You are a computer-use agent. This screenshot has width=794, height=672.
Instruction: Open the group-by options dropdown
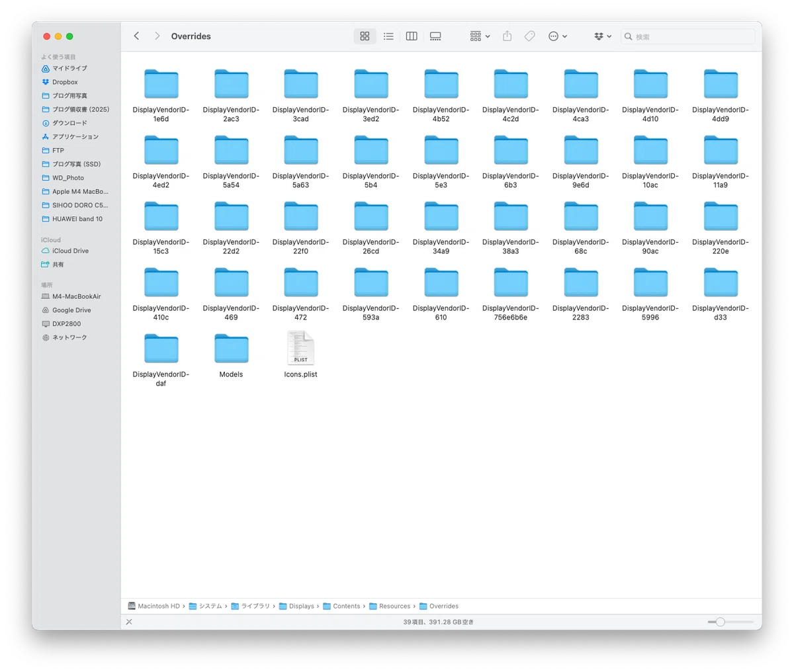point(480,36)
